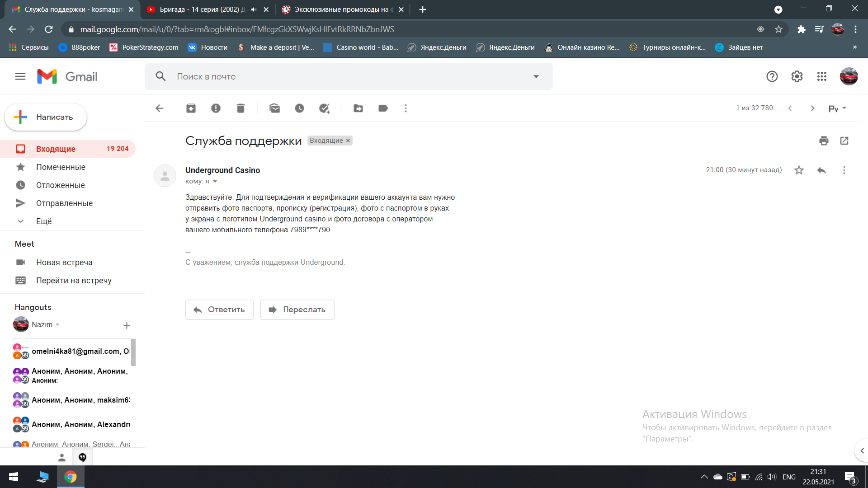Open Chrome media control icon
Image resolution: width=868 pixels, height=488 pixels.
pyautogui.click(x=819, y=29)
